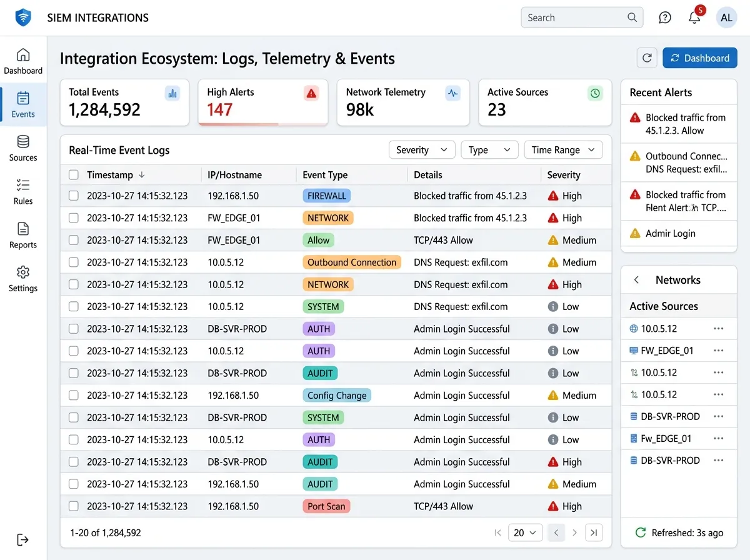Image resolution: width=750 pixels, height=560 pixels.
Task: Click High severity icon in Port Scan row
Action: tap(552, 506)
